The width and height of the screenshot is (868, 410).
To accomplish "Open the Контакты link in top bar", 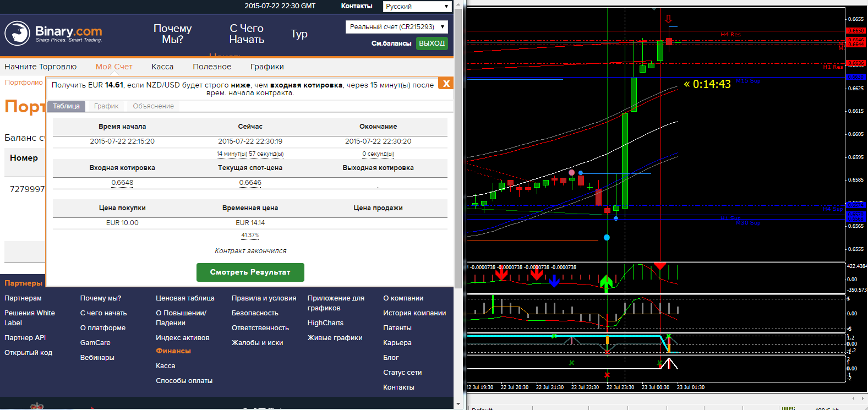I will (357, 6).
